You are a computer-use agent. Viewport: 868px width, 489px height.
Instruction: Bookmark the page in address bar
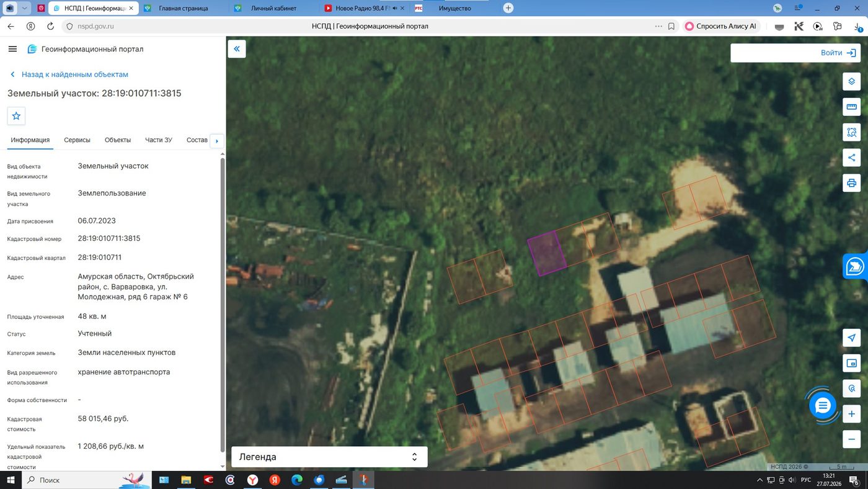tap(671, 27)
